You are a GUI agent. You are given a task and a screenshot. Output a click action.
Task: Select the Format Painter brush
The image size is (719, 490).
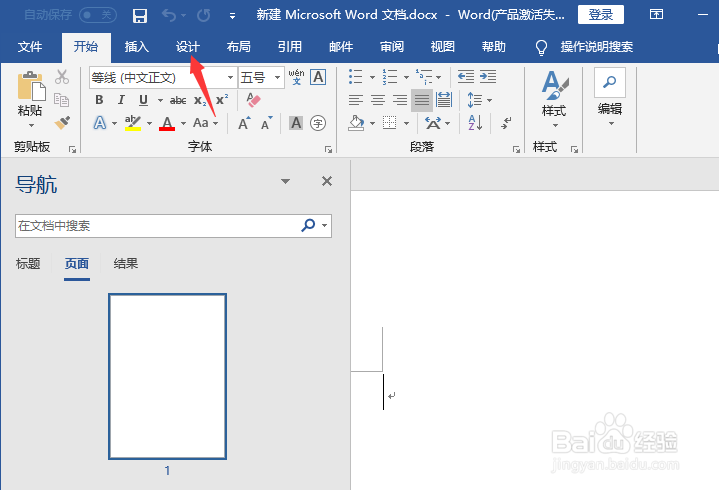(62, 122)
